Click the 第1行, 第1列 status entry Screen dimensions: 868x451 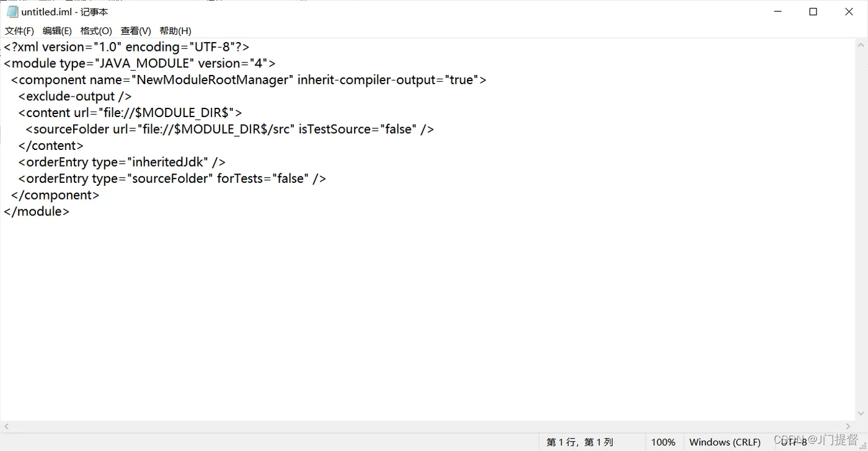point(580,442)
